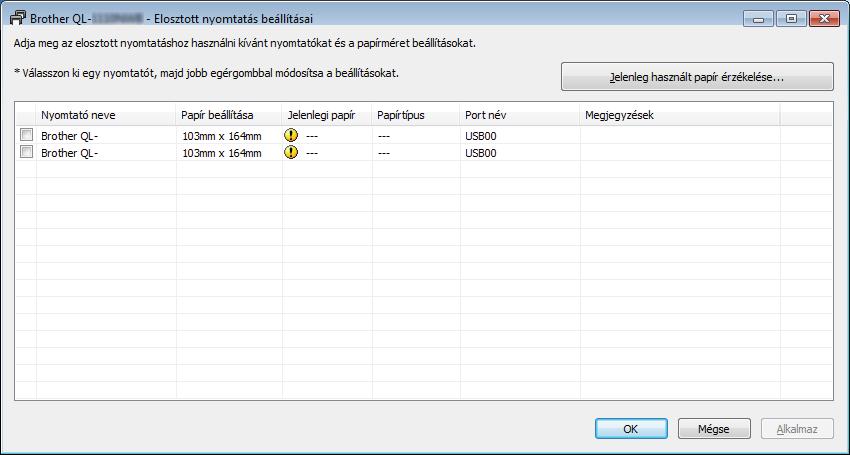Click the second row's yellow warning icon
The image size is (850, 455).
pyautogui.click(x=291, y=152)
